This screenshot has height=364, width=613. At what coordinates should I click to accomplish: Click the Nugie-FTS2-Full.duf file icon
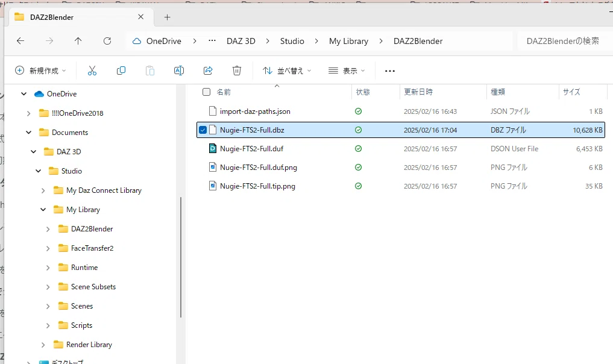[213, 149]
